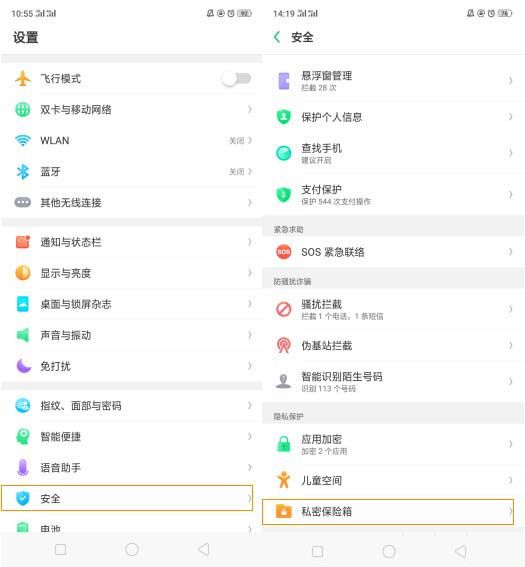The width and height of the screenshot is (525, 567).
Task: Expand the chevron on 通知与状态栏 row
Action: pyautogui.click(x=249, y=242)
